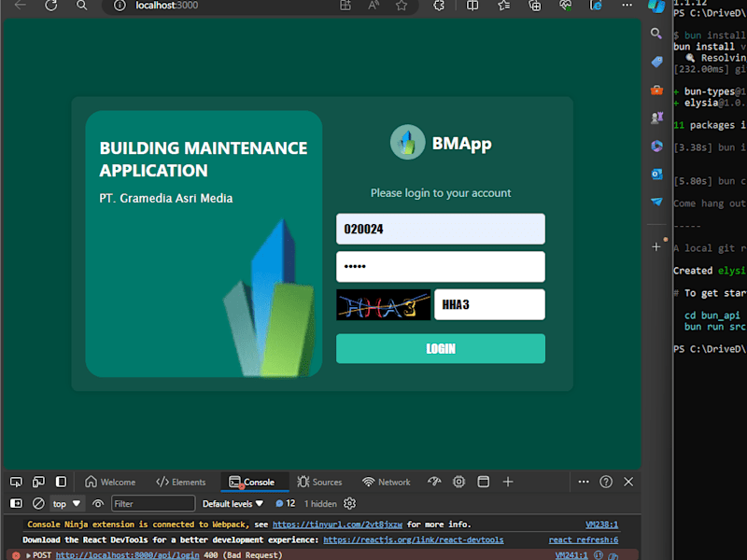Screen dimensions: 747x560
Task: Toggle the DevTools activity bar dock icon
Action: pyautogui.click(x=61, y=482)
